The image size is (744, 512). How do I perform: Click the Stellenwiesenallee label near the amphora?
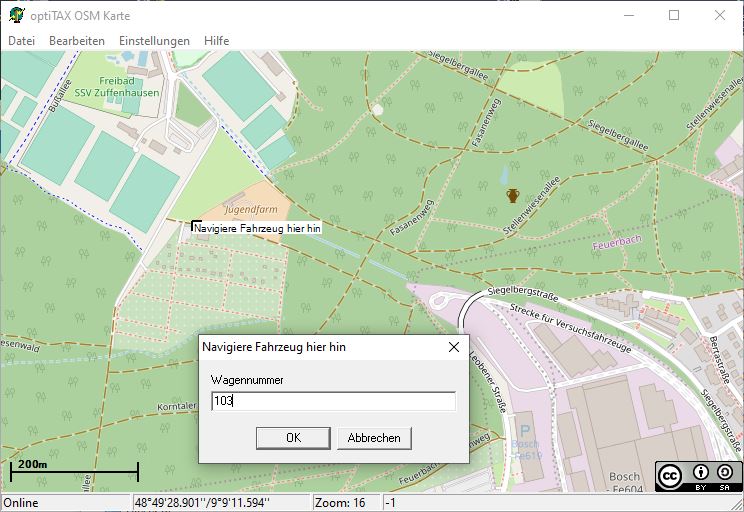(532, 205)
